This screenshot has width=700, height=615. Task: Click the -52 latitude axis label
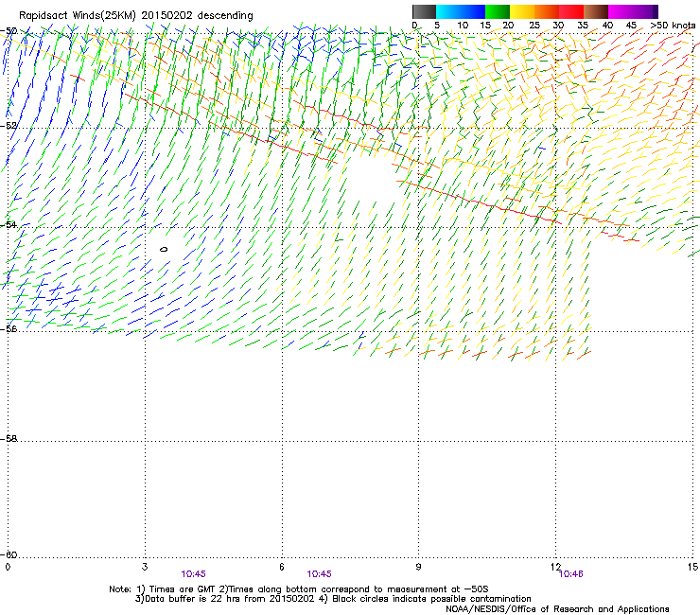(x=9, y=126)
